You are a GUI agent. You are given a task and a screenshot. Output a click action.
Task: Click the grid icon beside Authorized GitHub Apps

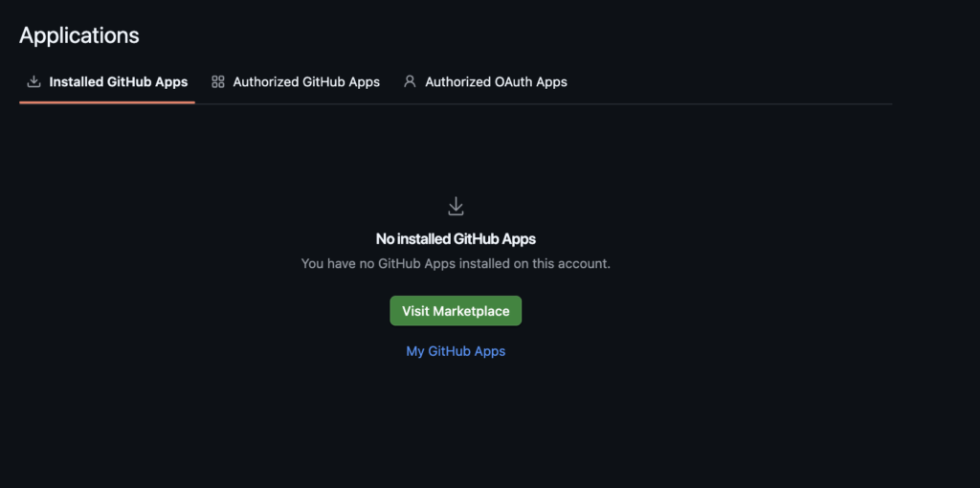[x=218, y=82]
